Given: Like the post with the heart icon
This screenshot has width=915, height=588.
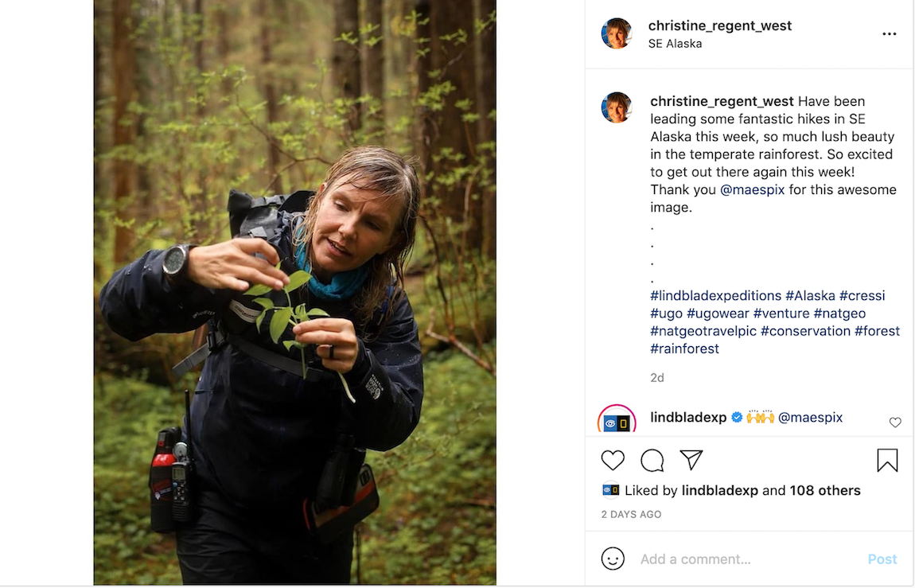Looking at the screenshot, I should [x=613, y=460].
